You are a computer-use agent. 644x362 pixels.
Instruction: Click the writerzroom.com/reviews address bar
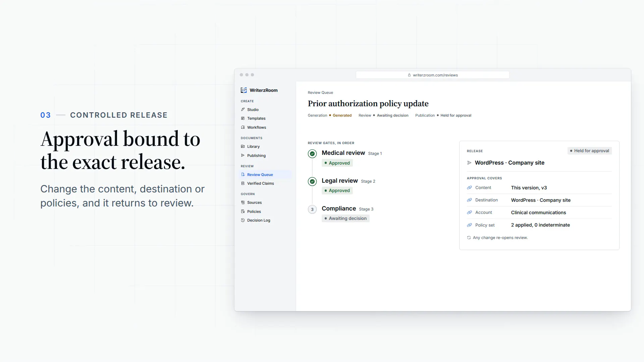pyautogui.click(x=433, y=75)
